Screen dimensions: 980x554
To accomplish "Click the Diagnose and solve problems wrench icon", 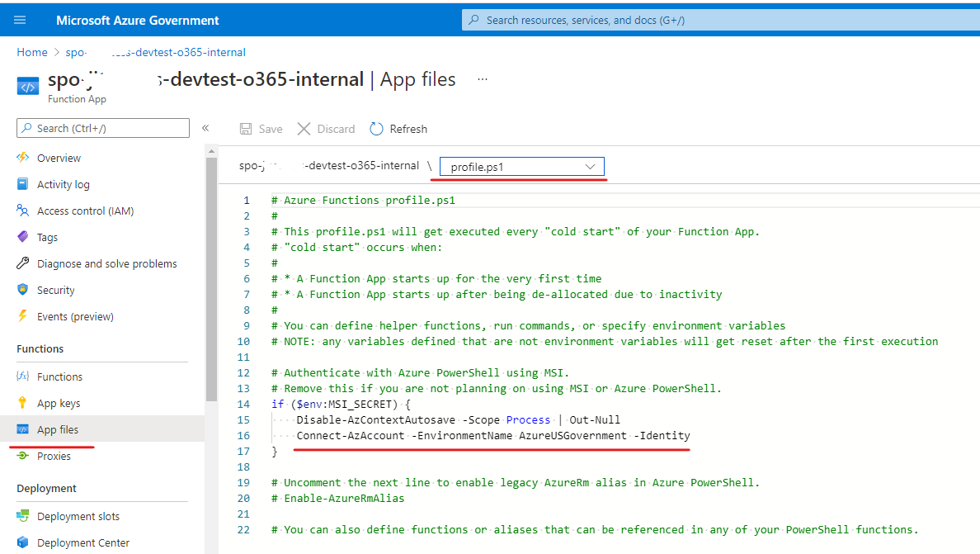I will [x=23, y=263].
